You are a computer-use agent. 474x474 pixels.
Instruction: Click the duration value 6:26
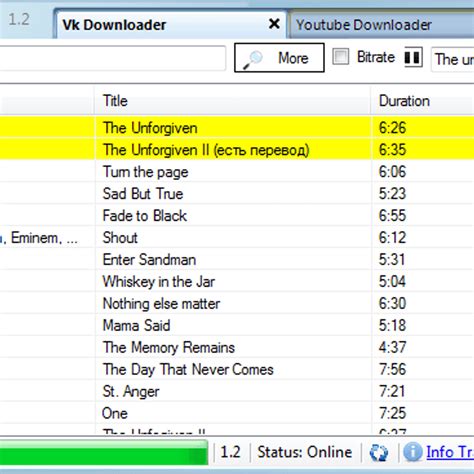[x=392, y=128]
